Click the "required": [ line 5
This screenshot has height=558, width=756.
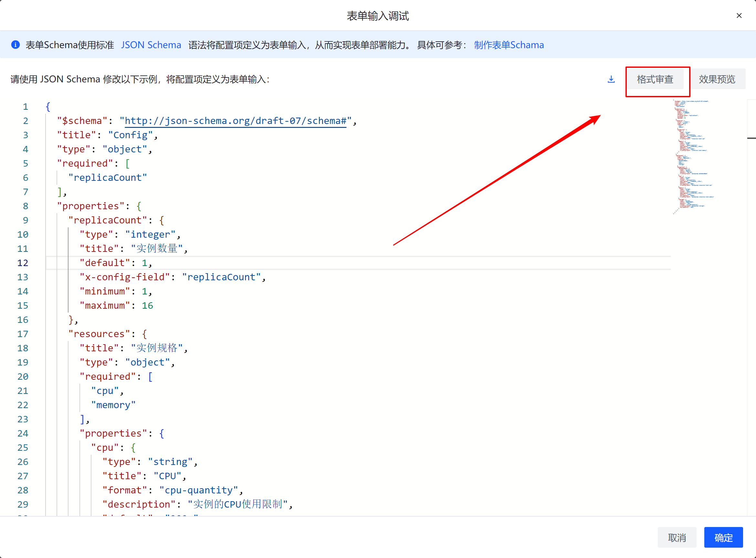click(93, 163)
